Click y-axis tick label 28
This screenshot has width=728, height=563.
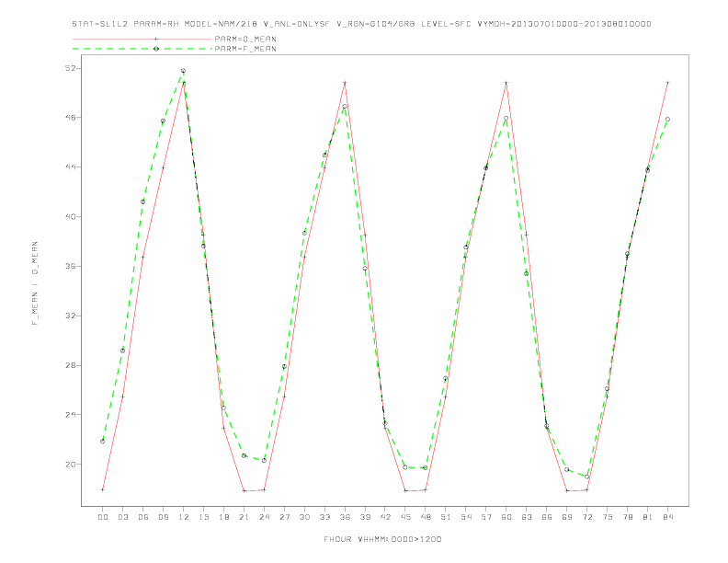(x=70, y=365)
